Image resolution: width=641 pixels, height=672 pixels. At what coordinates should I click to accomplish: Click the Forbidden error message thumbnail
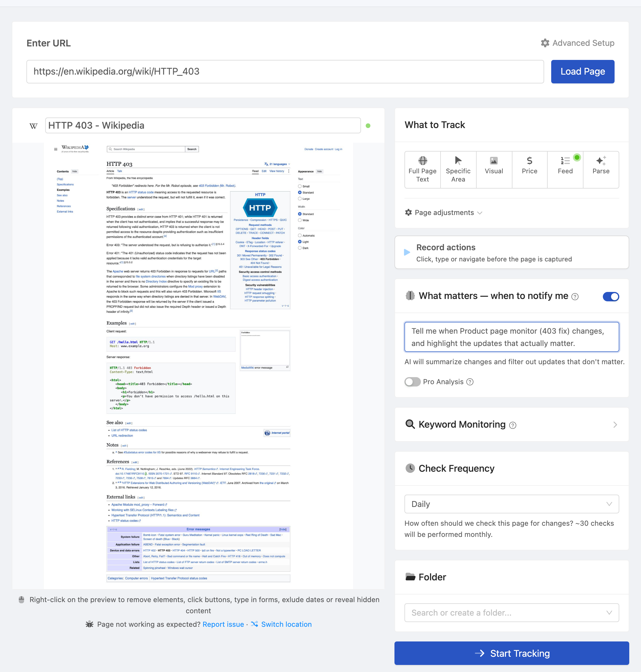pyautogui.click(x=265, y=347)
